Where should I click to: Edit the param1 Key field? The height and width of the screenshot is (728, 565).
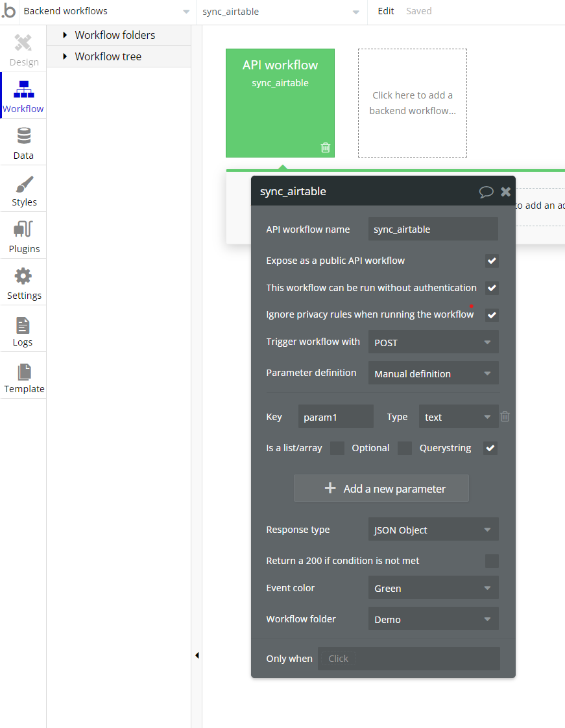[x=336, y=416]
